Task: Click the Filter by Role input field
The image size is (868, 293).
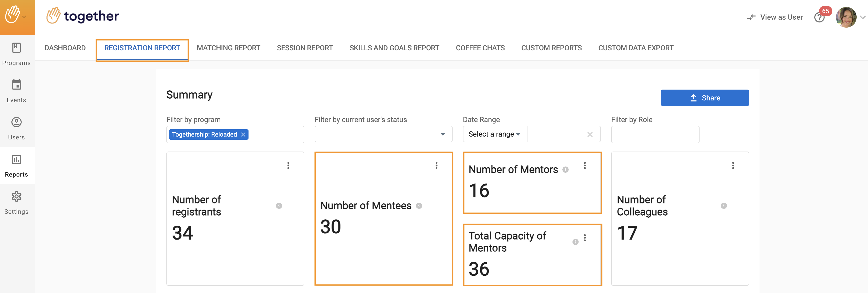Action: (x=655, y=134)
